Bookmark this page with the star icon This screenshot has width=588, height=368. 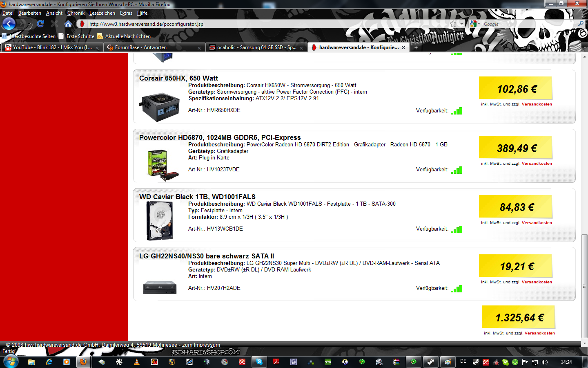(453, 24)
